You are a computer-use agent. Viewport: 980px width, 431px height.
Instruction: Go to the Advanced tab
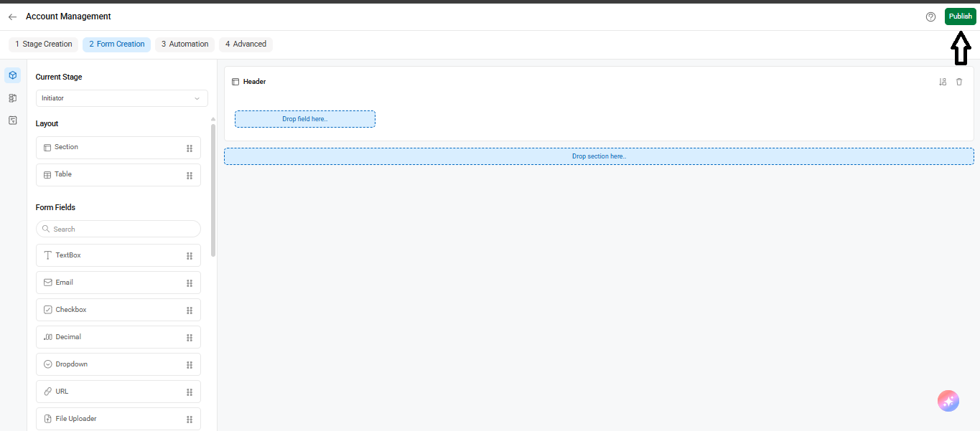[x=246, y=44]
